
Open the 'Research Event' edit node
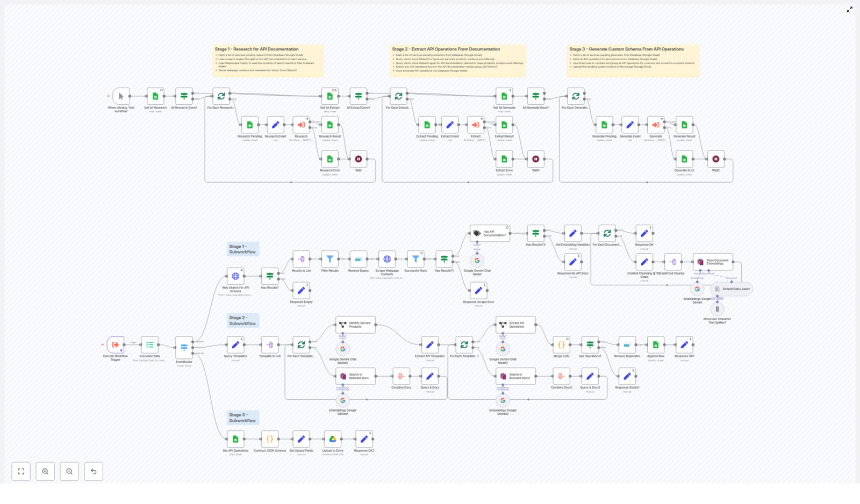(276, 126)
